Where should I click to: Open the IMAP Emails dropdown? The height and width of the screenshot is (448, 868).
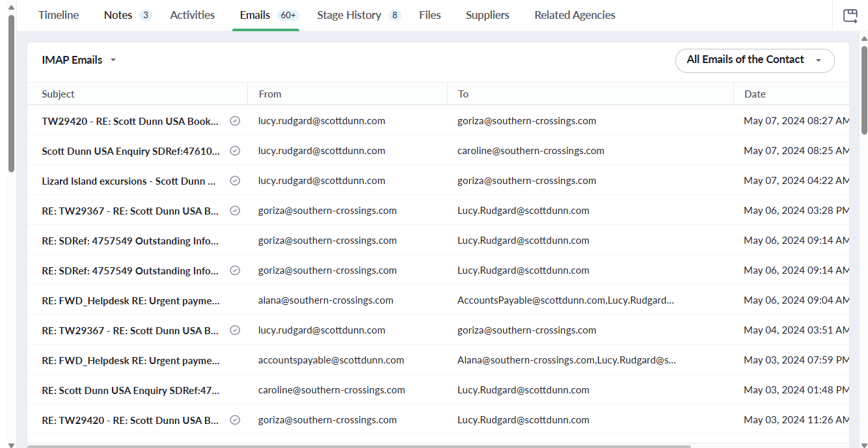click(x=79, y=60)
